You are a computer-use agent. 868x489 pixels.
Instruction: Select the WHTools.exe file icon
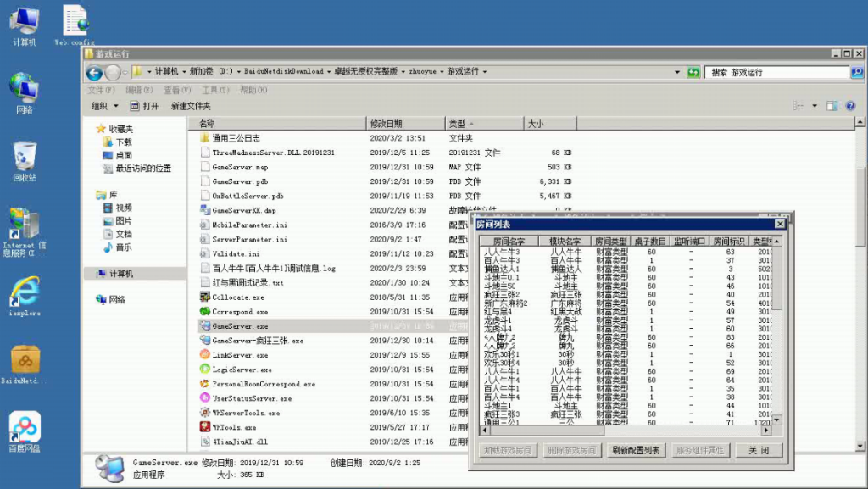pyautogui.click(x=205, y=427)
